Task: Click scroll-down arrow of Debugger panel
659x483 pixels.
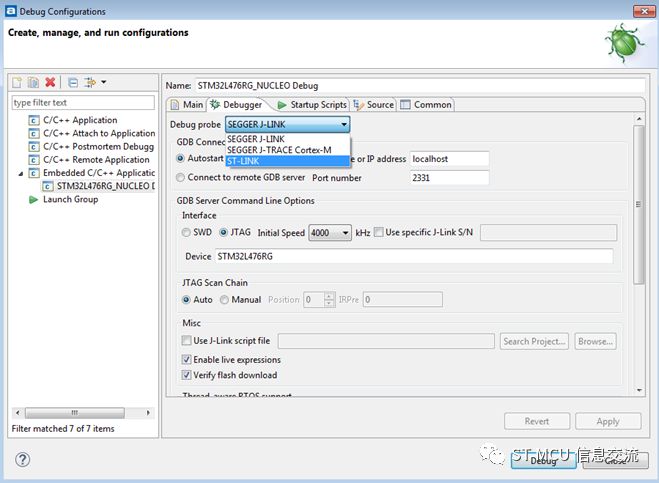Action: [639, 391]
